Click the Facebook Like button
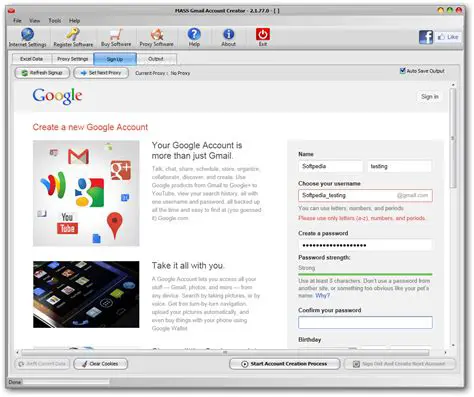Screen dimensions: 474x397 click(x=448, y=37)
